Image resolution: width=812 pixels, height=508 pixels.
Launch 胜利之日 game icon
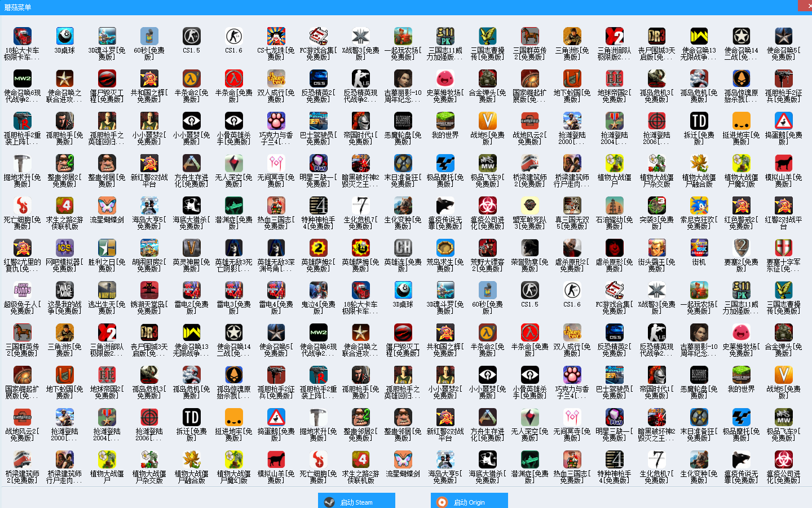point(107,248)
